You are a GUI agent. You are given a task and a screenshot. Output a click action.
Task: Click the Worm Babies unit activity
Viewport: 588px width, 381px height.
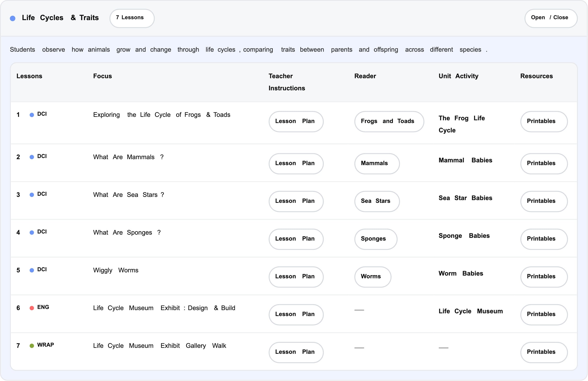(461, 273)
